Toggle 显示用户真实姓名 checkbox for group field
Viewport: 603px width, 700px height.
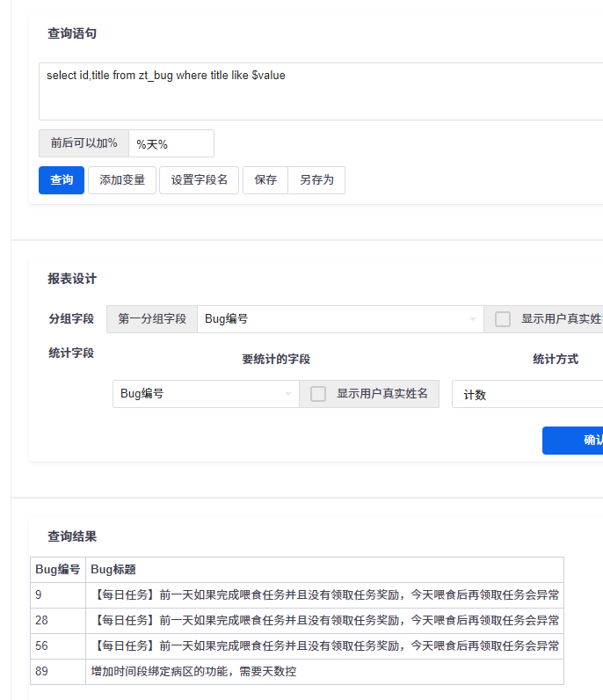coord(503,319)
